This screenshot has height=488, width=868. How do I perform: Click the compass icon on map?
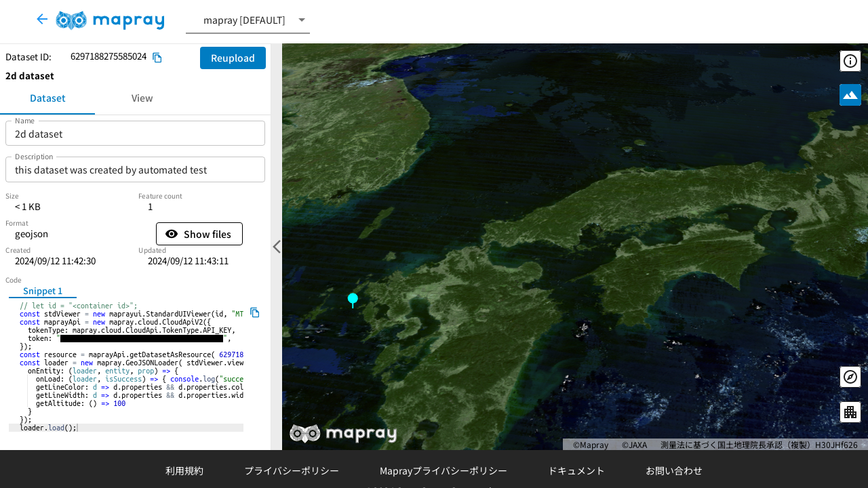pyautogui.click(x=850, y=377)
